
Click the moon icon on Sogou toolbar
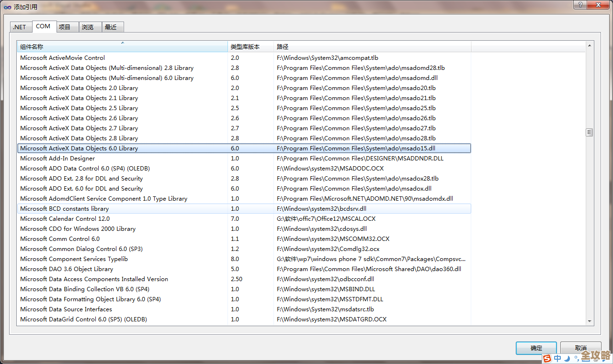coord(567,358)
